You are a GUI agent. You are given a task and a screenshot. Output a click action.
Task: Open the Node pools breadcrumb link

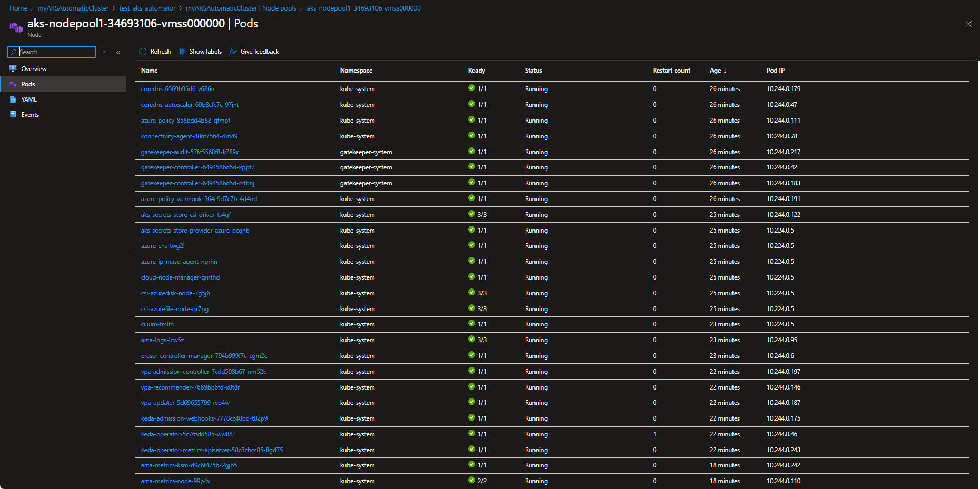[x=241, y=8]
